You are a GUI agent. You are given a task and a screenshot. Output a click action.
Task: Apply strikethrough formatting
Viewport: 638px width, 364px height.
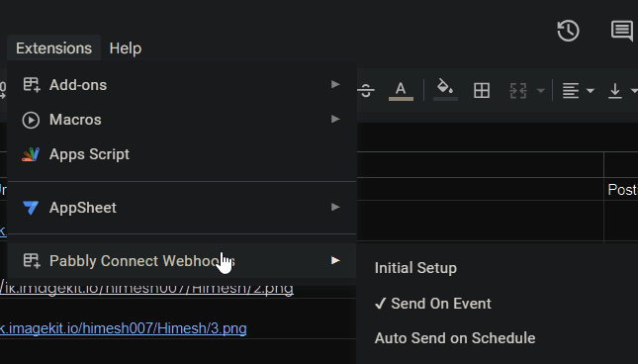coord(366,90)
